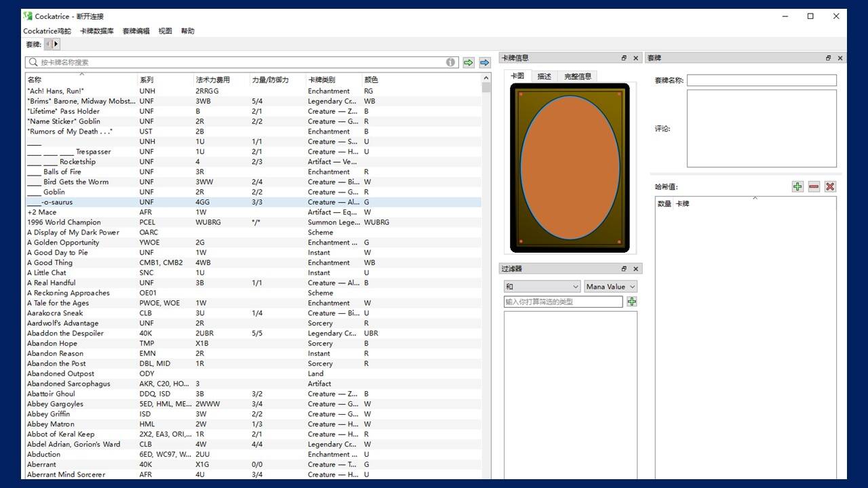Click the red minus decrement card icon
This screenshot has width=868, height=488.
point(814,186)
